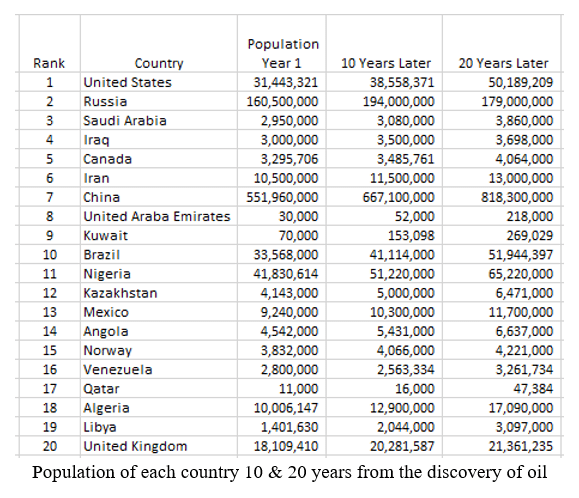This screenshot has width=579, height=498.
Task: Click the value 17,090,000
Action: pos(521,408)
